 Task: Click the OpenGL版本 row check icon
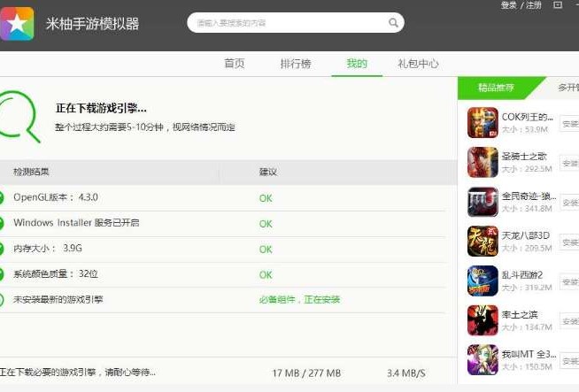click(x=2, y=198)
